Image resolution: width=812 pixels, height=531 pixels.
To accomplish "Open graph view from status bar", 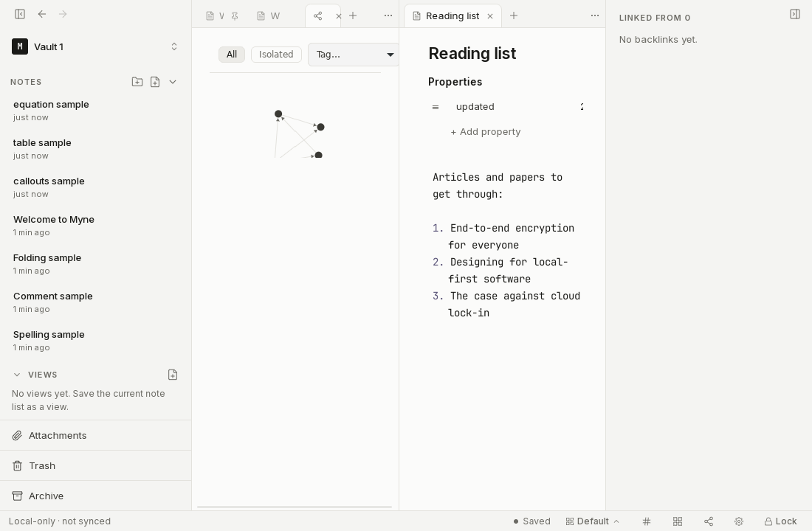I will click(x=709, y=521).
